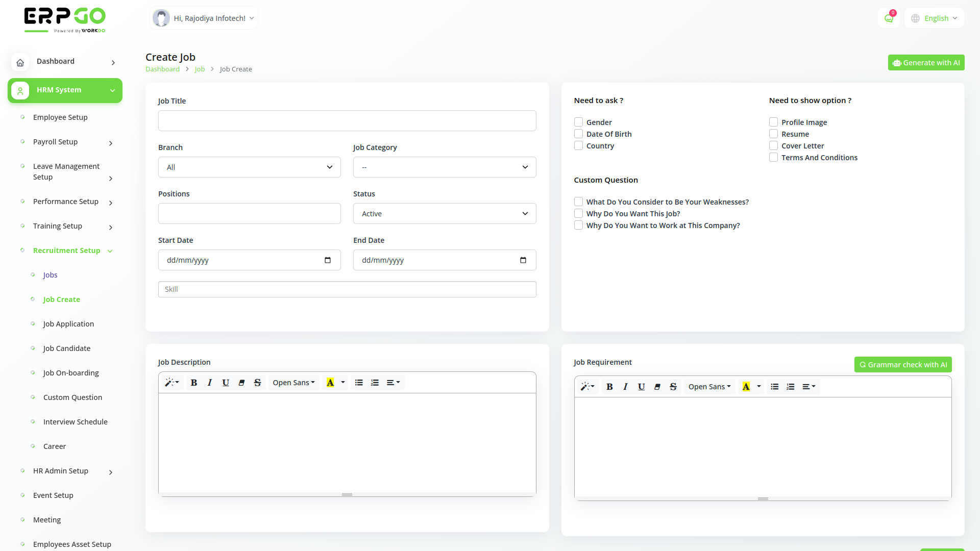This screenshot has height=551, width=980.
Task: Enable 'Why Do You Want This Job?' question
Action: coord(578,213)
